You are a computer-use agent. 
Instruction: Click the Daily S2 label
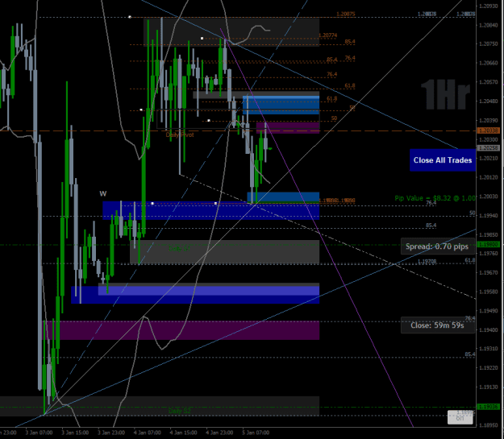[179, 411]
